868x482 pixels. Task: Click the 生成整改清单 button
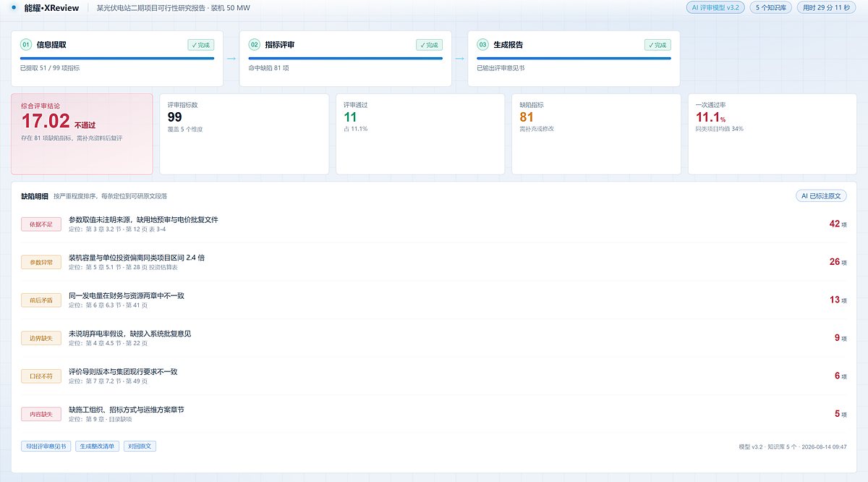pos(97,447)
